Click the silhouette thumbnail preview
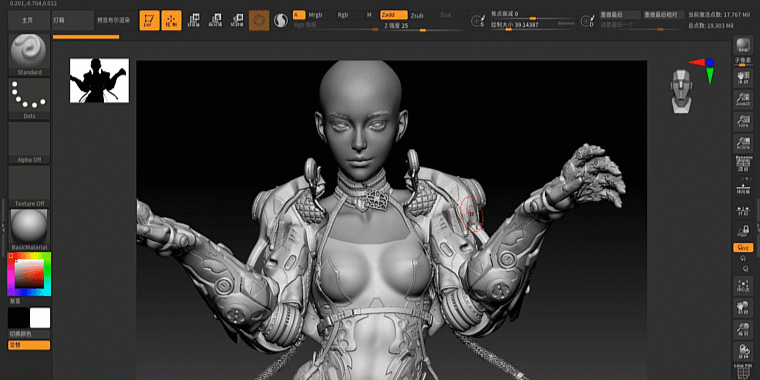Image resolution: width=760 pixels, height=380 pixels. click(x=99, y=80)
